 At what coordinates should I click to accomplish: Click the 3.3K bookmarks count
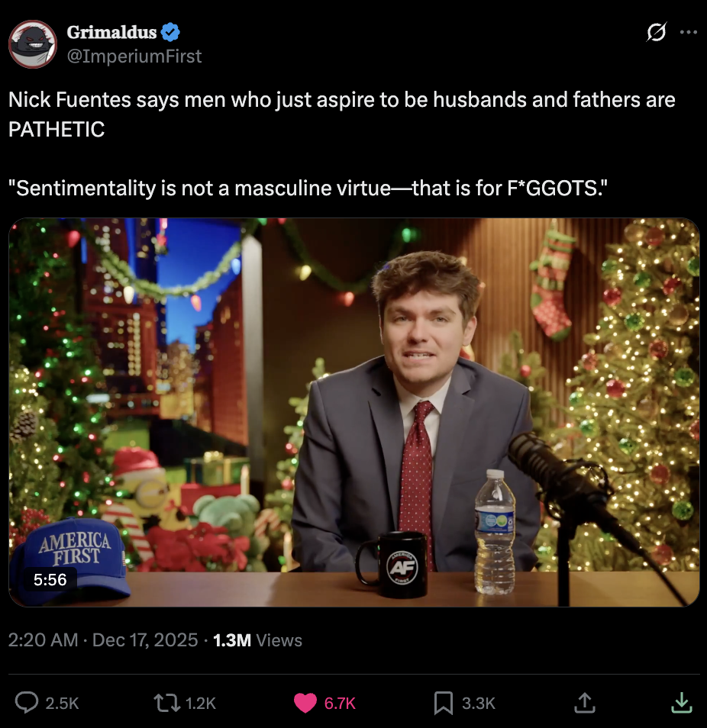click(x=479, y=704)
